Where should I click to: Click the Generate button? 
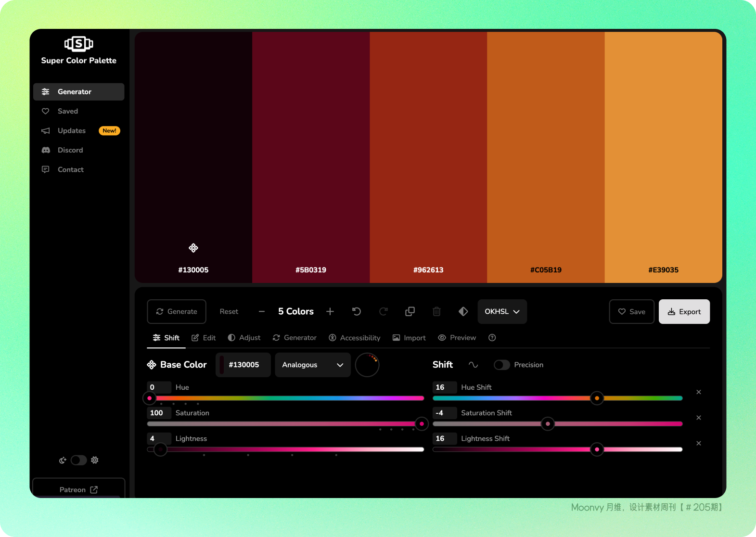pos(177,311)
